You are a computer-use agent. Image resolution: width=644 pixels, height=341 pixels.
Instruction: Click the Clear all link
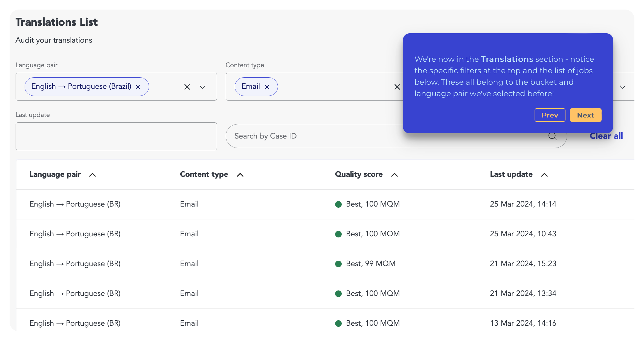click(606, 136)
